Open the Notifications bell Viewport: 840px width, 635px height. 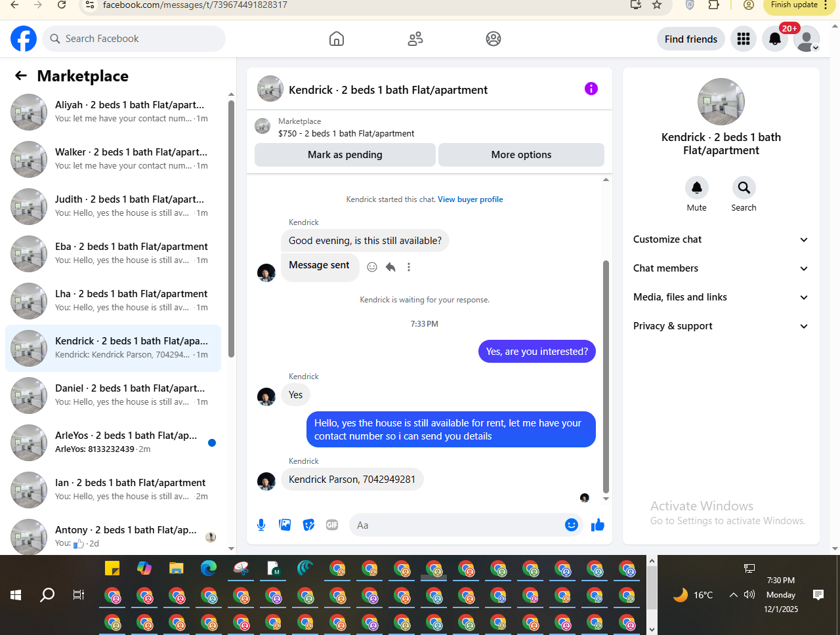[775, 39]
